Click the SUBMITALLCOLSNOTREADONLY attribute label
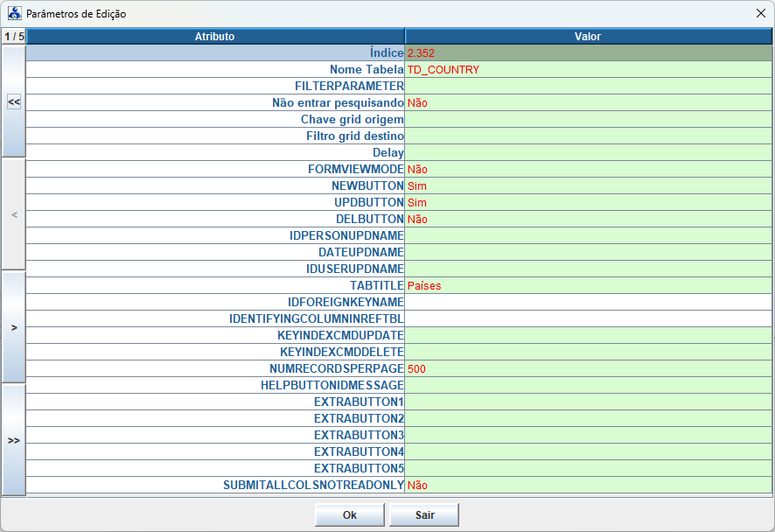This screenshot has height=532, width=775. (x=313, y=485)
